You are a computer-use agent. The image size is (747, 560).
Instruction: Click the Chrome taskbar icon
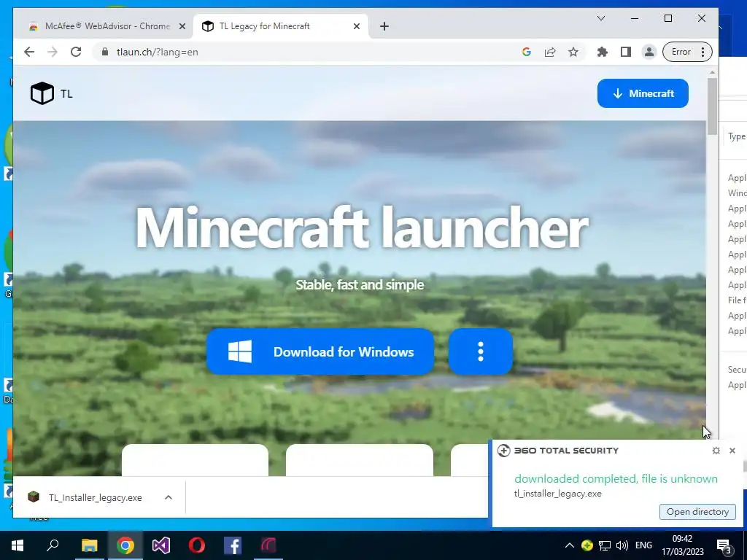click(x=125, y=545)
